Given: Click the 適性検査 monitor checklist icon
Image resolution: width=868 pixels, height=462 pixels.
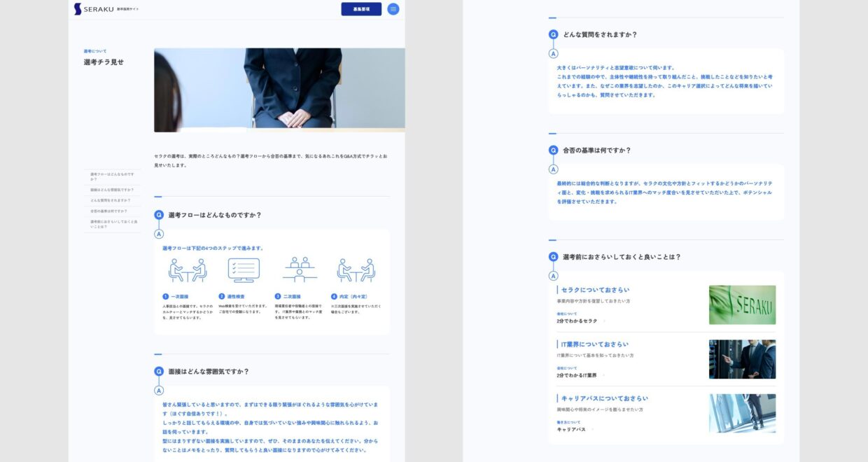Looking at the screenshot, I should [x=244, y=270].
